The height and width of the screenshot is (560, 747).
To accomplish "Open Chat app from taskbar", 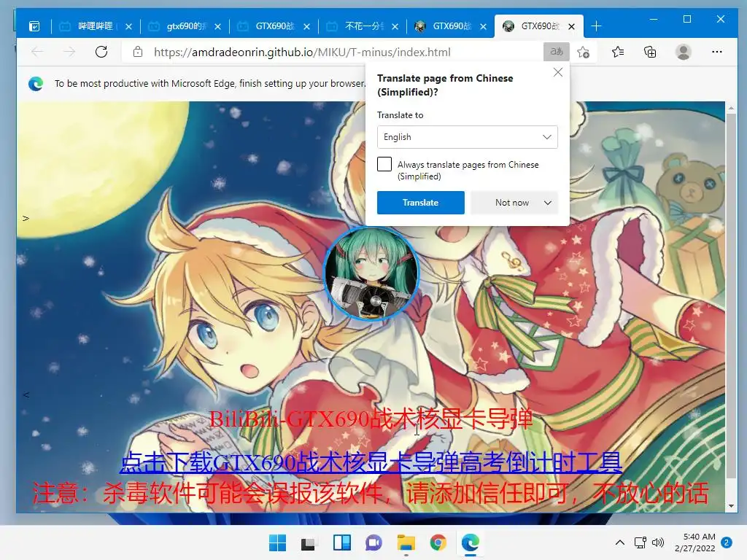I will point(373,542).
